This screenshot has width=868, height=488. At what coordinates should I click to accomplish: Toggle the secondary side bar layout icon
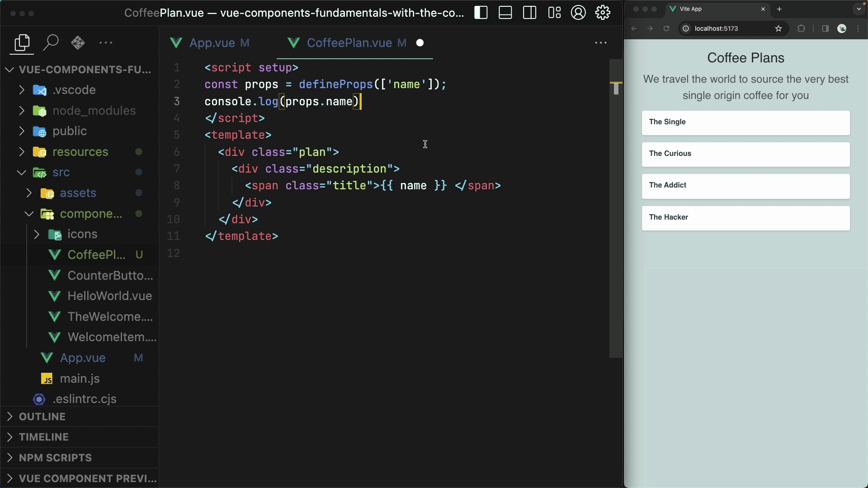pos(529,13)
